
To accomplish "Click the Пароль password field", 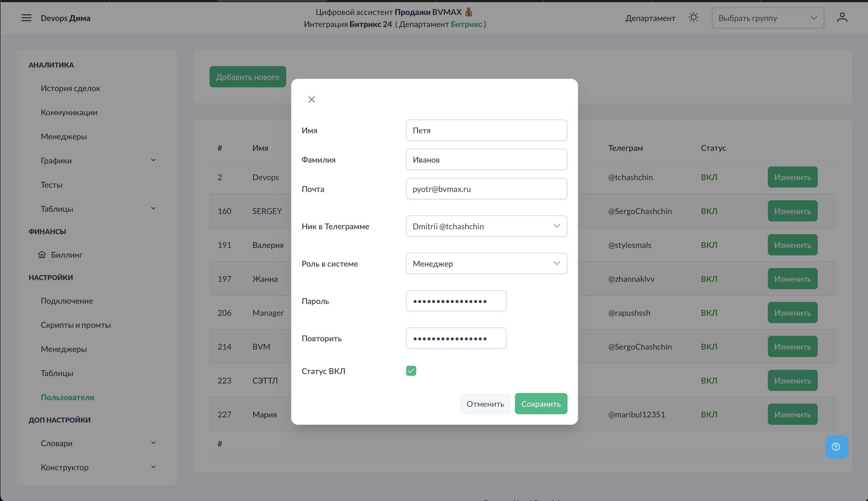I will pos(456,301).
